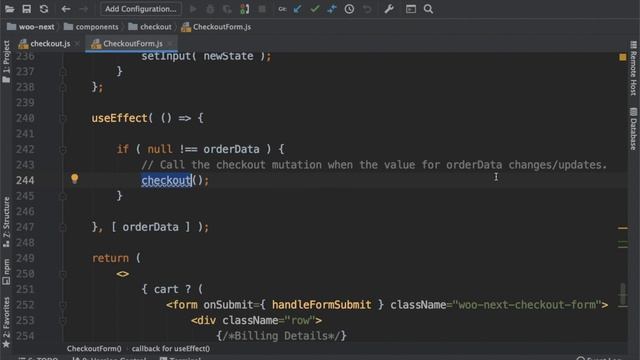Viewport: 640px width, 360px height.
Task: Open the Remote Host tool window
Action: 633,68
